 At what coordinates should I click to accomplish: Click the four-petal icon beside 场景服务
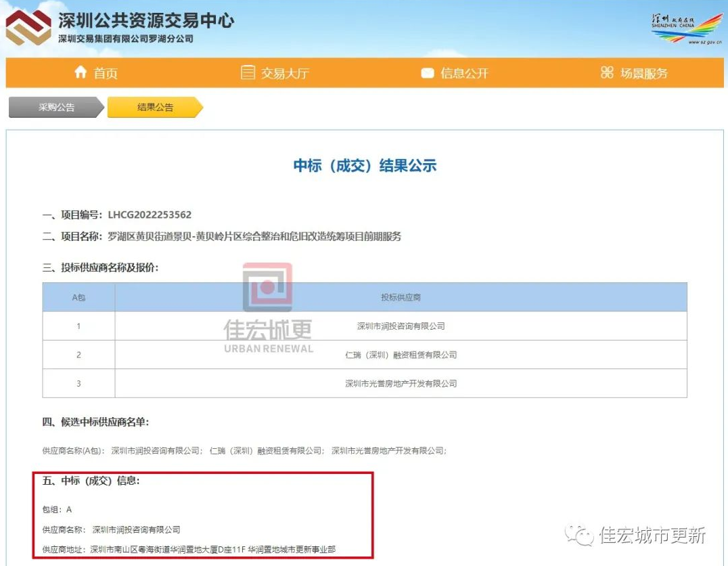point(607,72)
